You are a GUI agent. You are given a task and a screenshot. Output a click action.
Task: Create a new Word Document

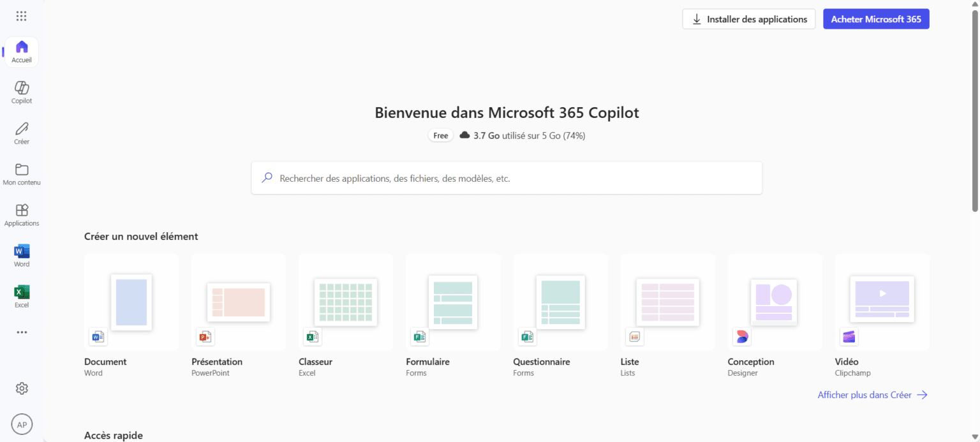tap(131, 302)
